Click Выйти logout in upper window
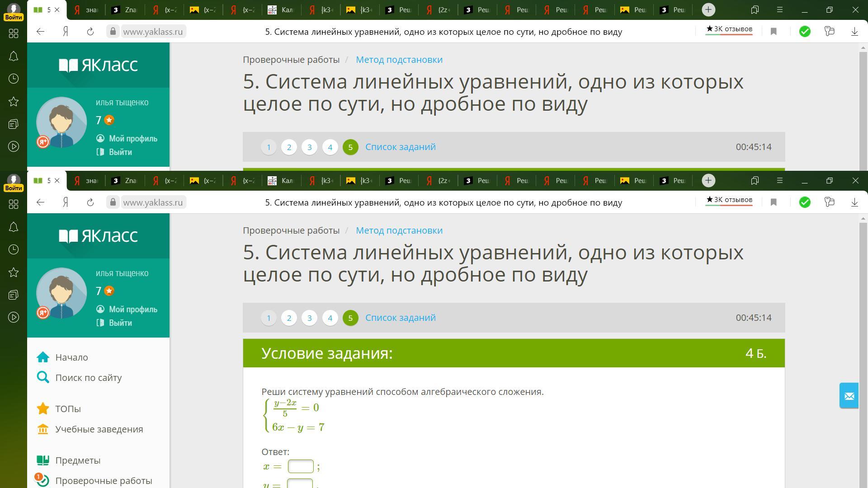The width and height of the screenshot is (868, 488). (x=114, y=152)
